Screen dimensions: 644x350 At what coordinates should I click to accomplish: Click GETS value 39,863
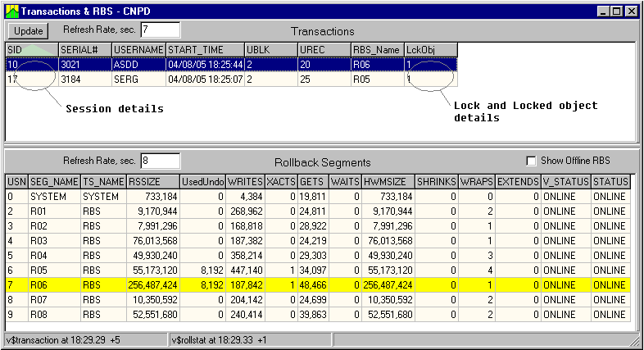[313, 315]
